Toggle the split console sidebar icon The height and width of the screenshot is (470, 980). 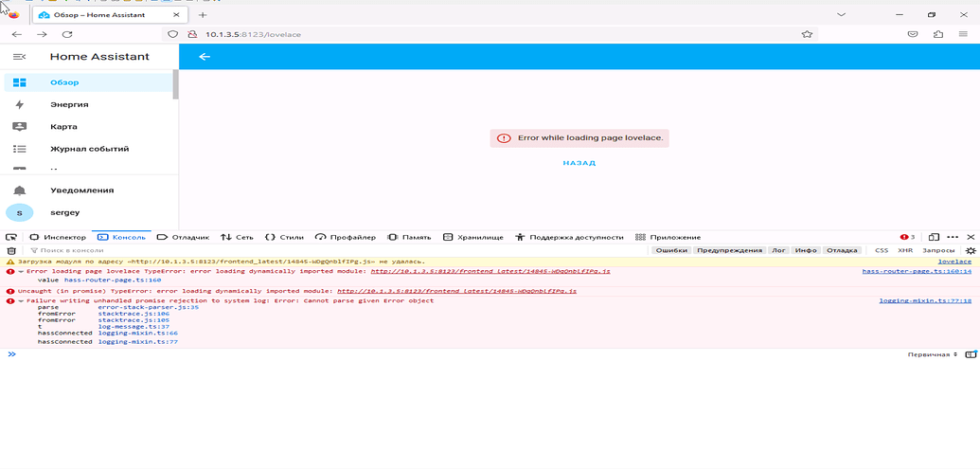[971, 354]
